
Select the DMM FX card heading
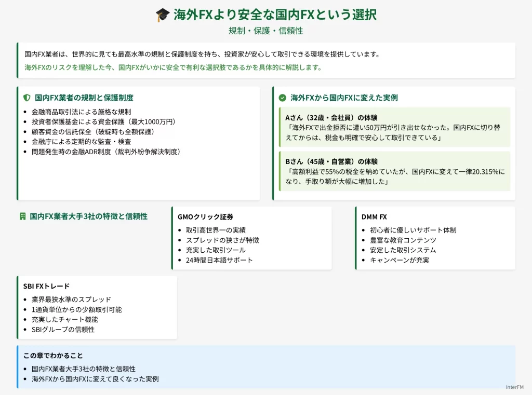coord(374,217)
